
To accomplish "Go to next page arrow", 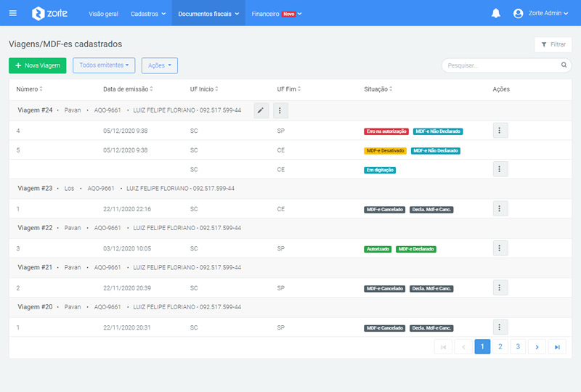I will click(537, 347).
